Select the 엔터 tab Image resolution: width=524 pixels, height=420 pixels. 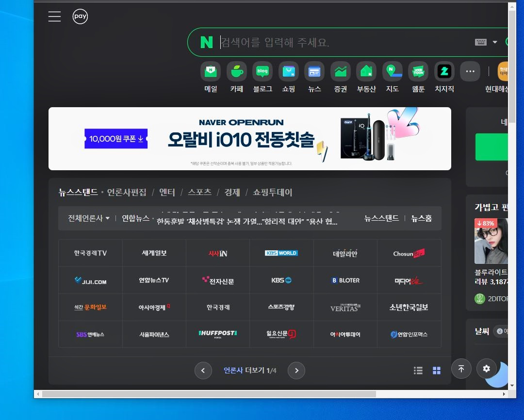(x=167, y=192)
